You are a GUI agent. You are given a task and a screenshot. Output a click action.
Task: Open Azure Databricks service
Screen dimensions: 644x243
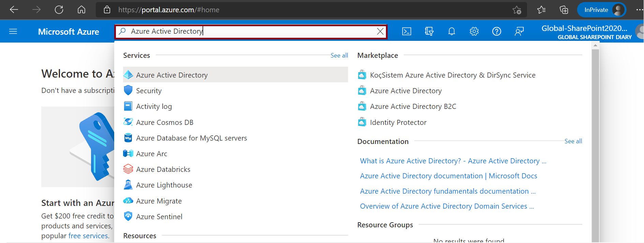click(235, 169)
